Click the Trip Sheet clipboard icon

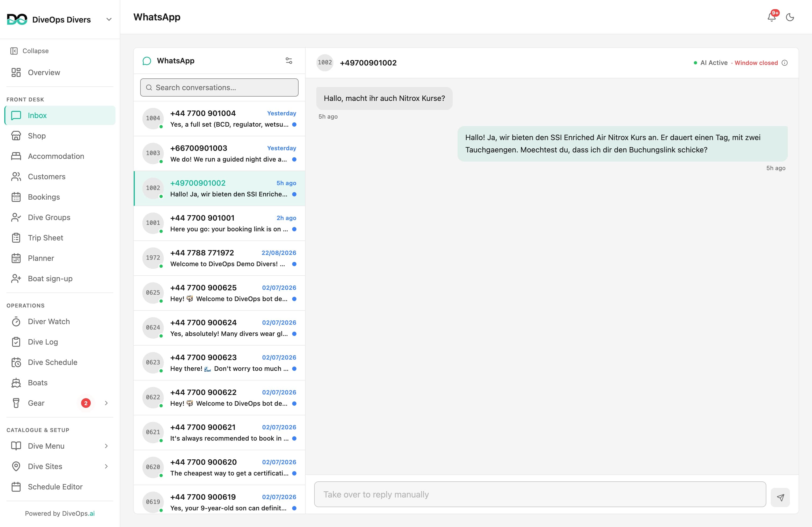point(16,238)
